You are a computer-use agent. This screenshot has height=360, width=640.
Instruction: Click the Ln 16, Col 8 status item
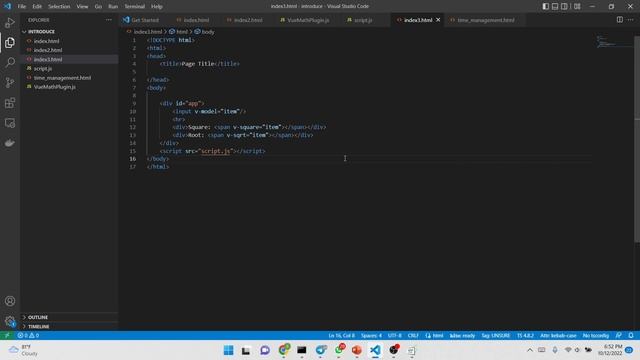(342, 336)
